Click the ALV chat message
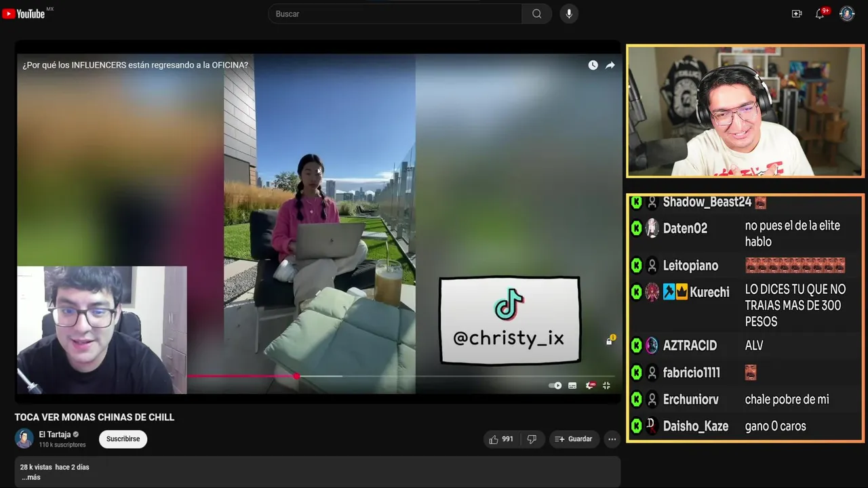 coord(754,346)
